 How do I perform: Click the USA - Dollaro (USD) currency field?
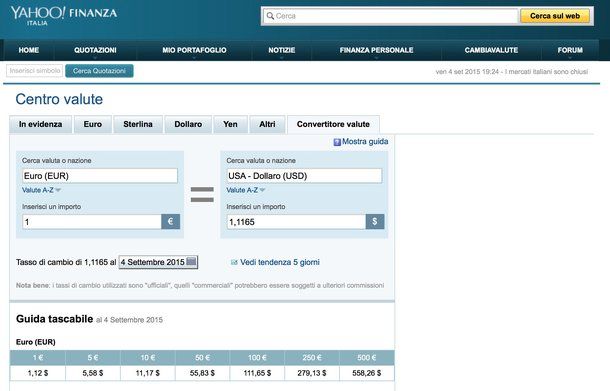pyautogui.click(x=304, y=176)
